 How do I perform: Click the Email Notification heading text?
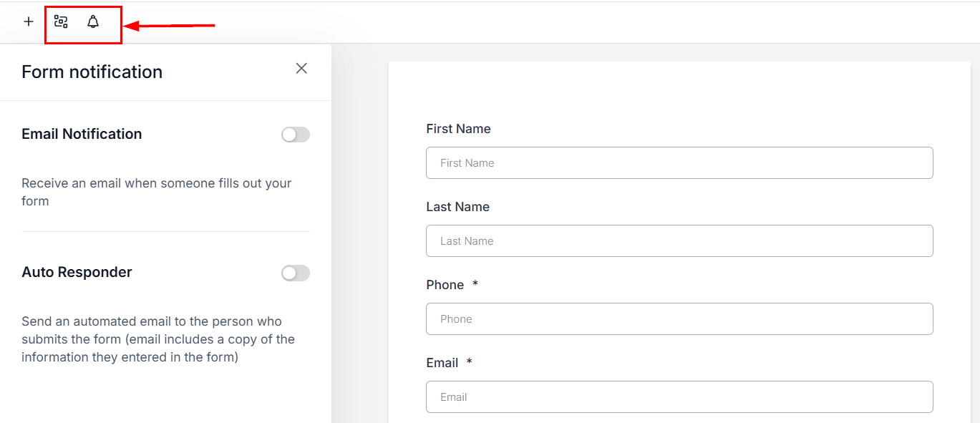click(82, 134)
